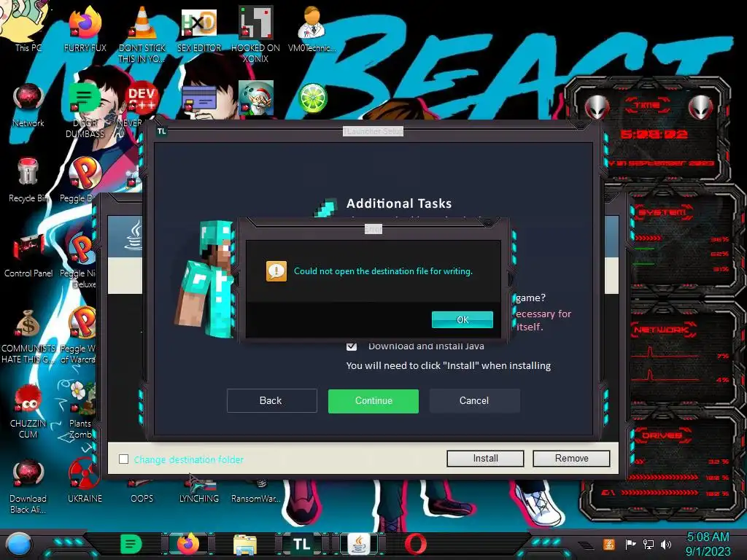Select the Download Black Ali desktop icon
This screenshot has height=560, width=747.
(28, 486)
